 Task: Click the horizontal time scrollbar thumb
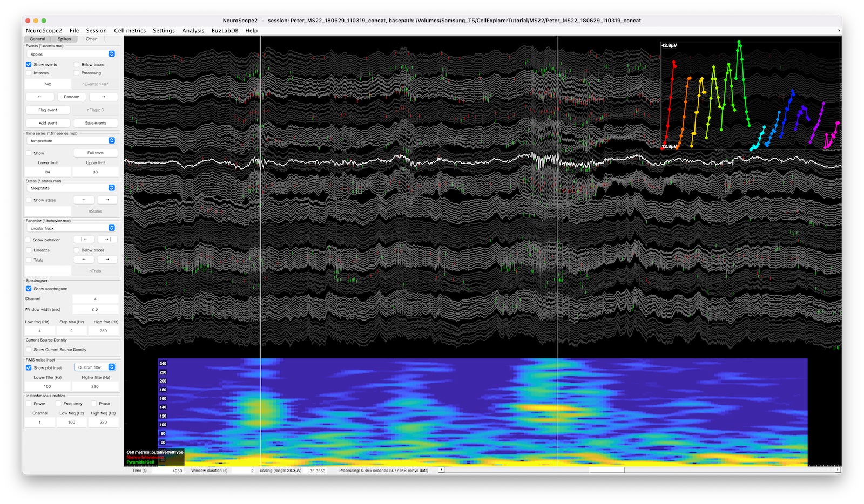606,470
